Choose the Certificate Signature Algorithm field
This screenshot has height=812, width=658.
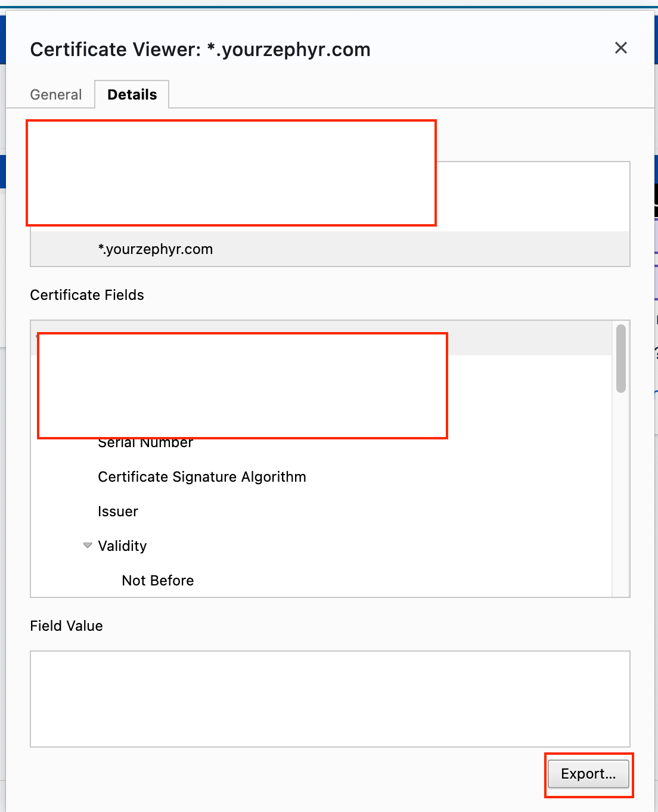point(201,477)
